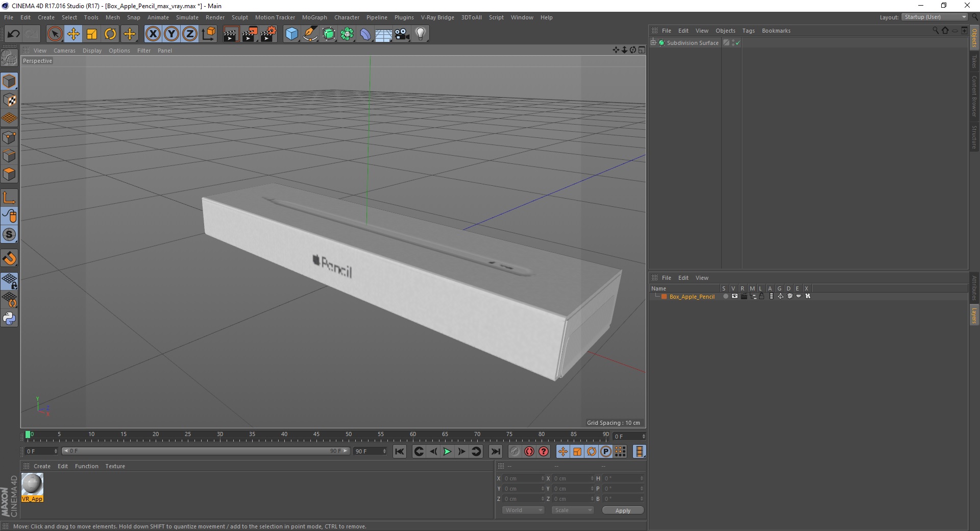Toggle Box_Apple_Pencil layer visibility eye
Image resolution: width=980 pixels, height=531 pixels.
coord(734,296)
